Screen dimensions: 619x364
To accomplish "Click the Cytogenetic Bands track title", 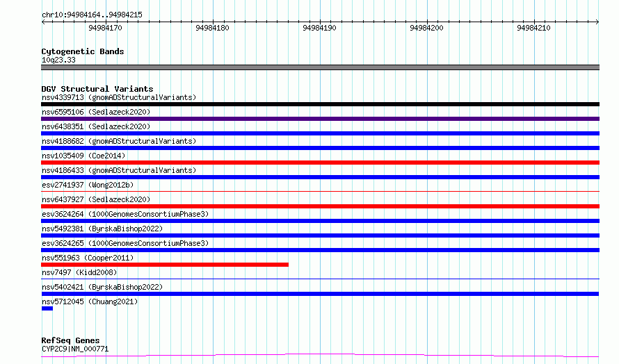I will pyautogui.click(x=83, y=51).
